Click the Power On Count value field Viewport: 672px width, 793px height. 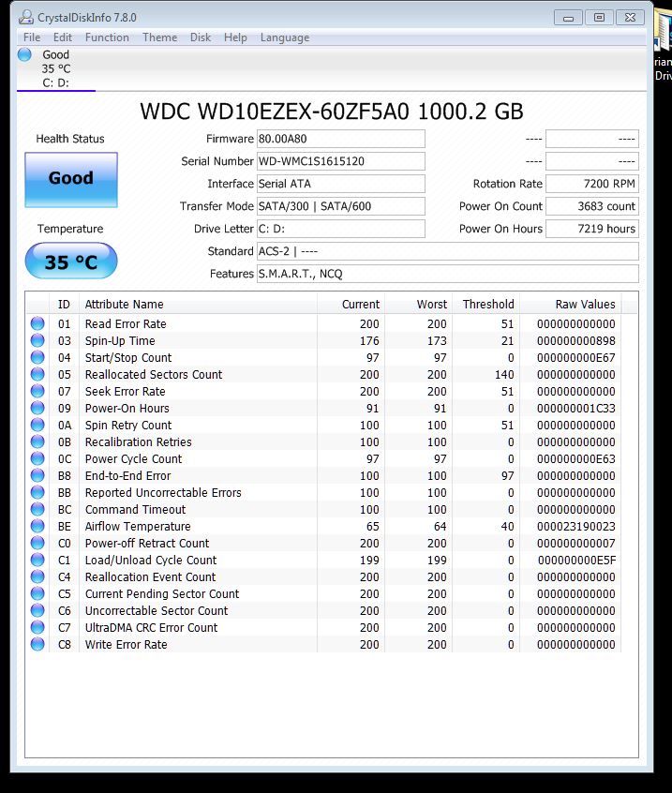click(x=592, y=206)
